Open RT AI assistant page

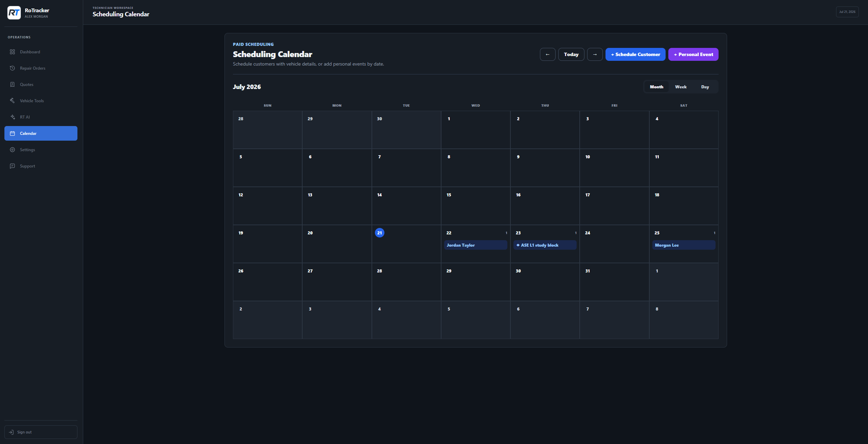point(41,117)
